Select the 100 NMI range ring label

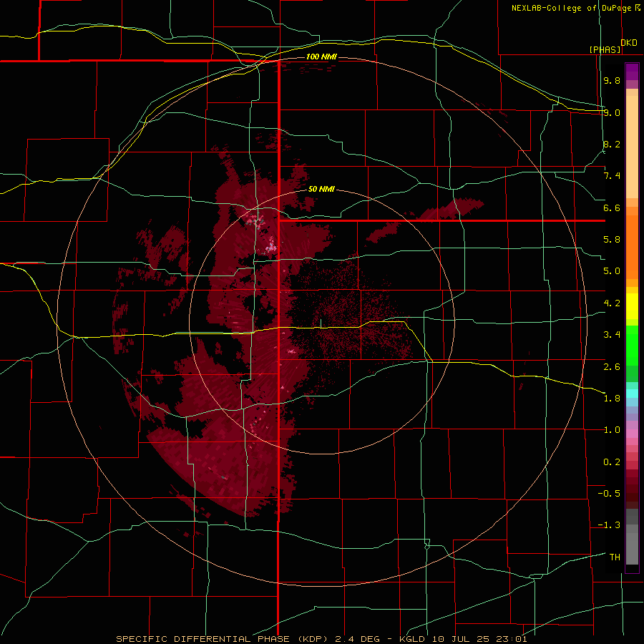(321, 57)
